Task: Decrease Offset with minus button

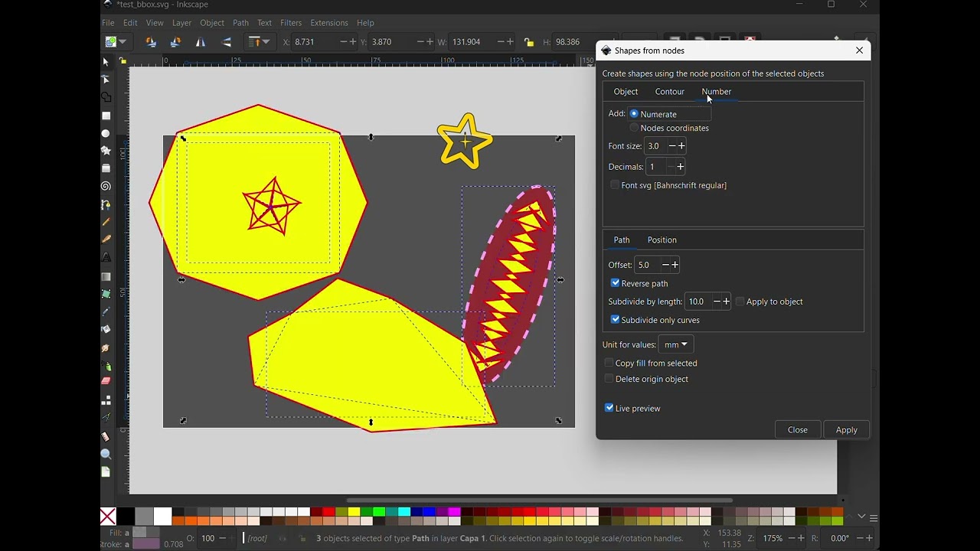Action: pos(665,265)
